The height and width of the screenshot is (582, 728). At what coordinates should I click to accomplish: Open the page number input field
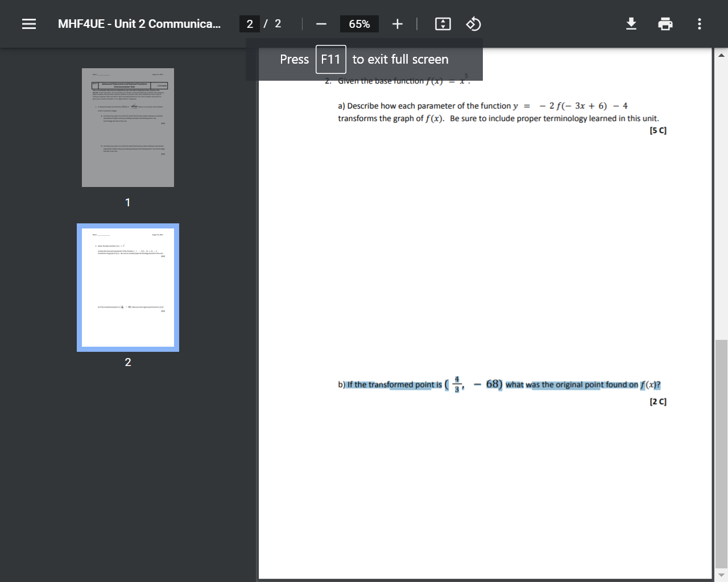click(x=250, y=24)
